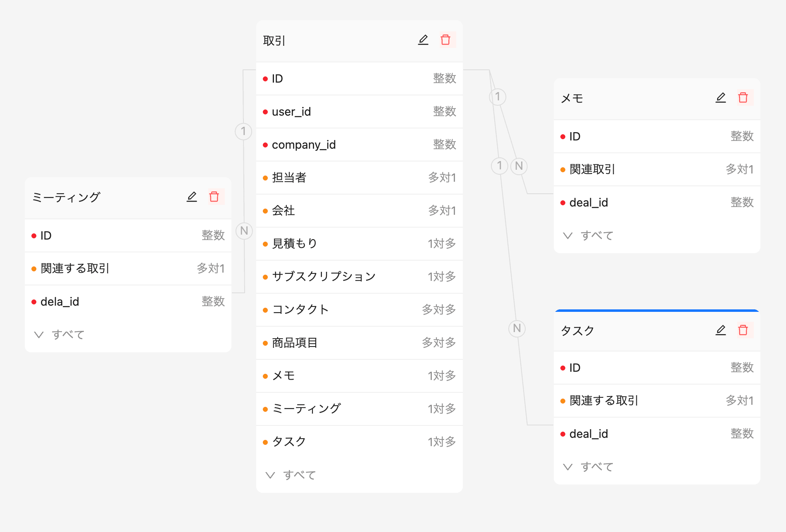Select company_id field in 取引
Viewport: 786px width, 532px height.
[360, 145]
